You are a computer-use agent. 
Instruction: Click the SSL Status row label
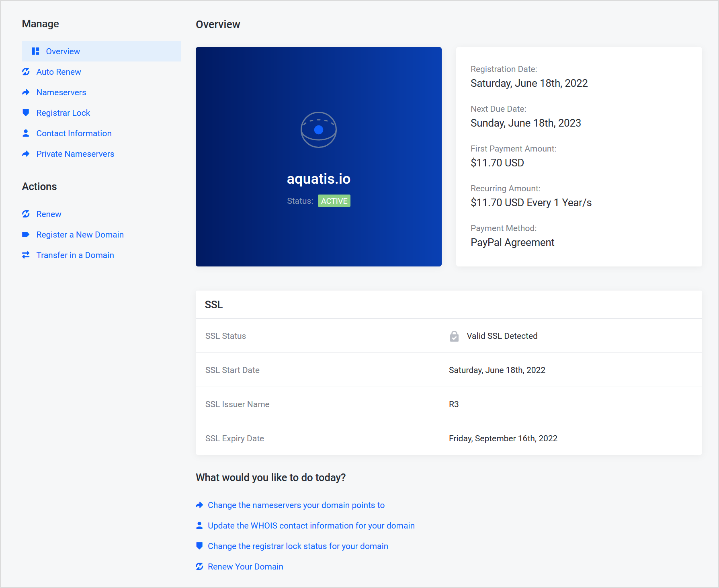coord(225,336)
